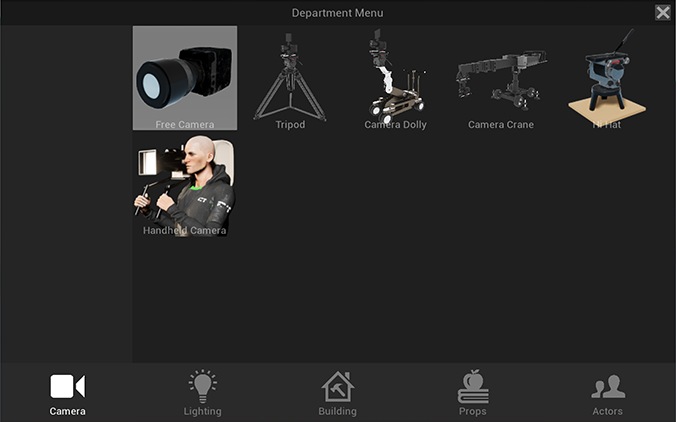Click the 'Camera Crane' caption text
676x422 pixels.
click(x=500, y=125)
